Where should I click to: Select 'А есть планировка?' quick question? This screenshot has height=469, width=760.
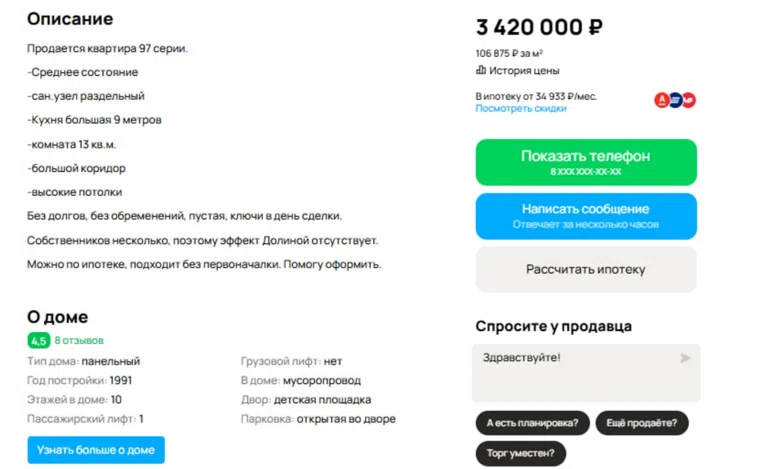[532, 423]
